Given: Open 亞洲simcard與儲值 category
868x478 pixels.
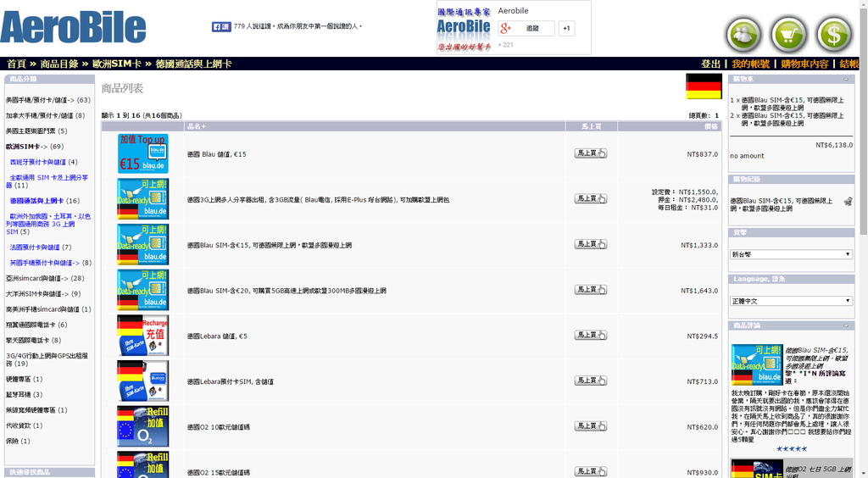Looking at the screenshot, I should click(37, 278).
